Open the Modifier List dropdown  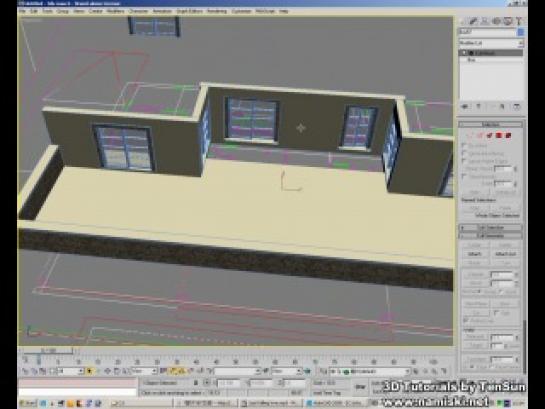[x=491, y=43]
